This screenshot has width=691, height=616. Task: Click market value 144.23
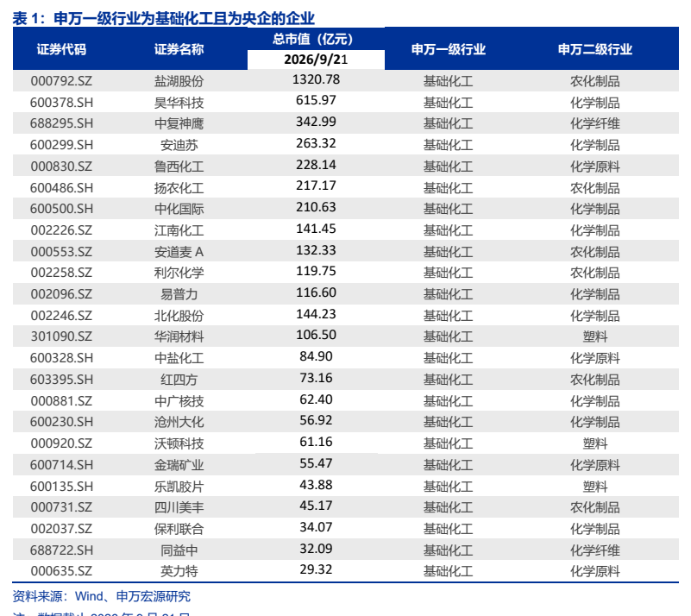point(316,314)
